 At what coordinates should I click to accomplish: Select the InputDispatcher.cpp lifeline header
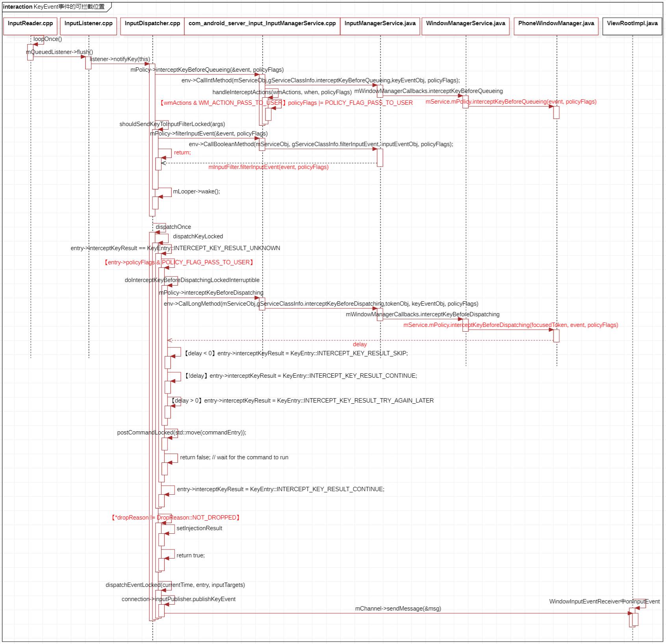pyautogui.click(x=152, y=26)
